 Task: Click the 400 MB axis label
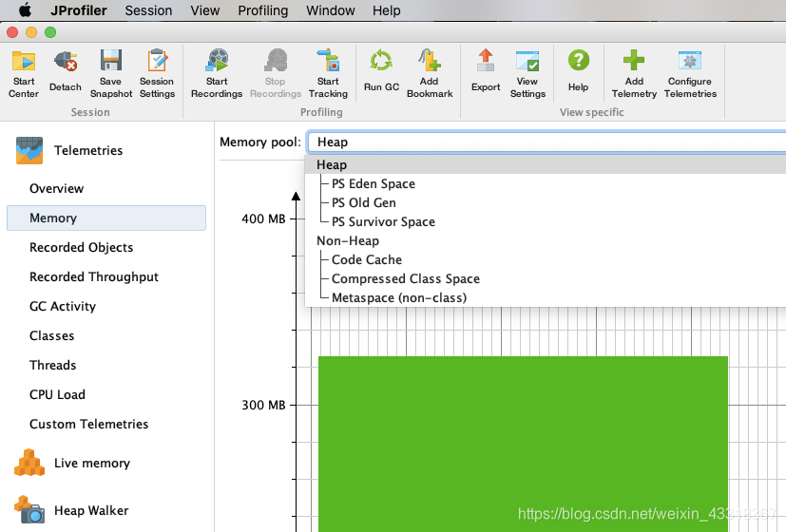[263, 218]
